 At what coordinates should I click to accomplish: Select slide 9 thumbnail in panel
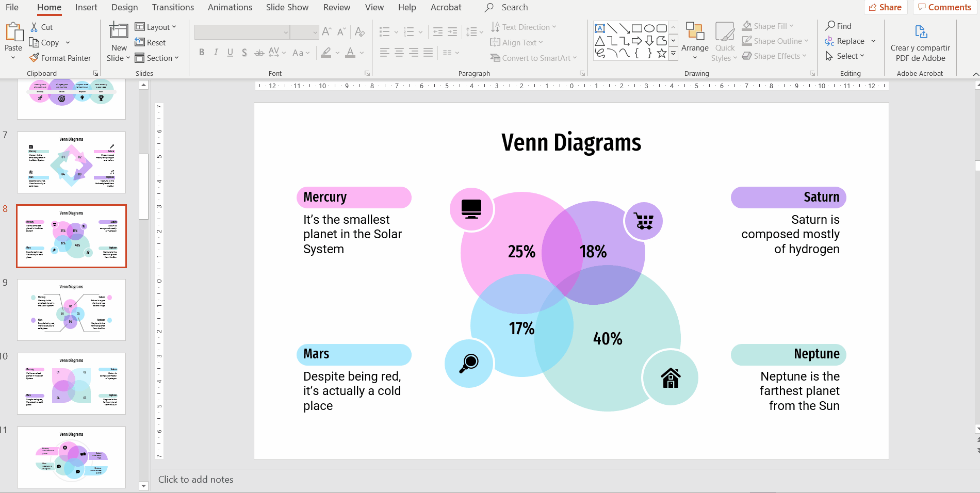pyautogui.click(x=71, y=310)
